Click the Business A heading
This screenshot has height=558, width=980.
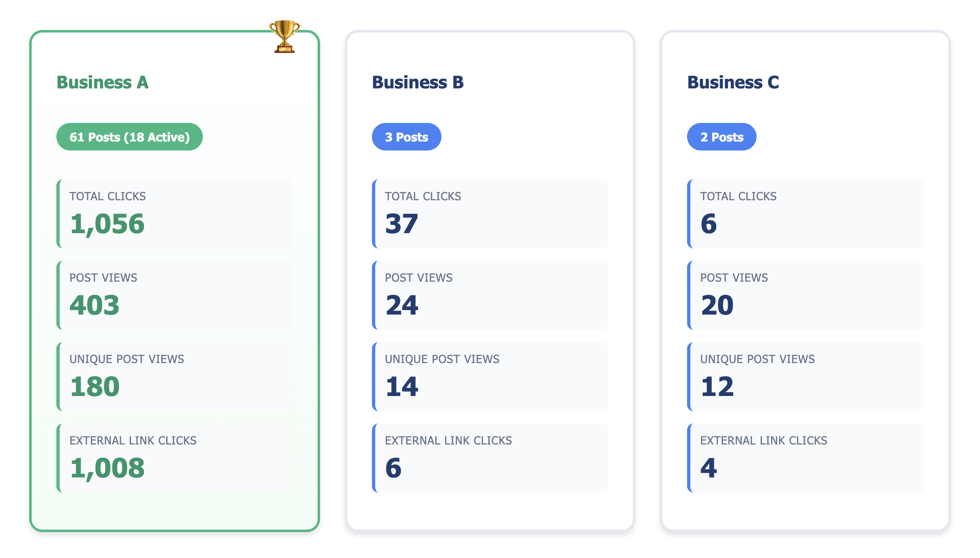click(x=102, y=82)
